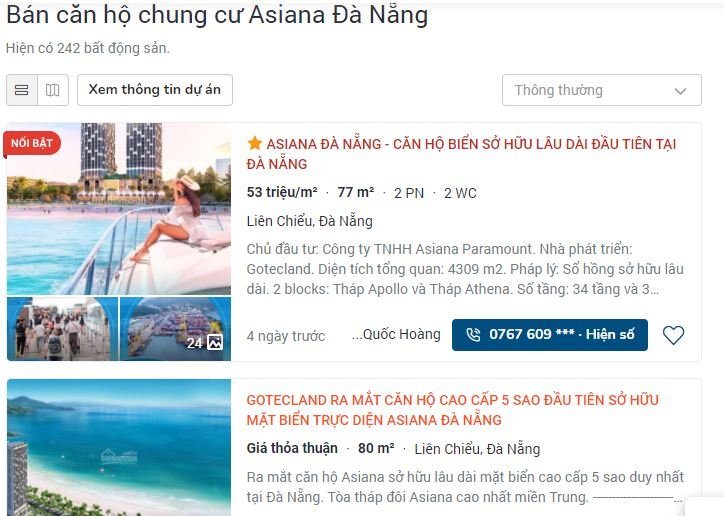
Task: Open main yacht photo of first listing
Action: (x=119, y=209)
